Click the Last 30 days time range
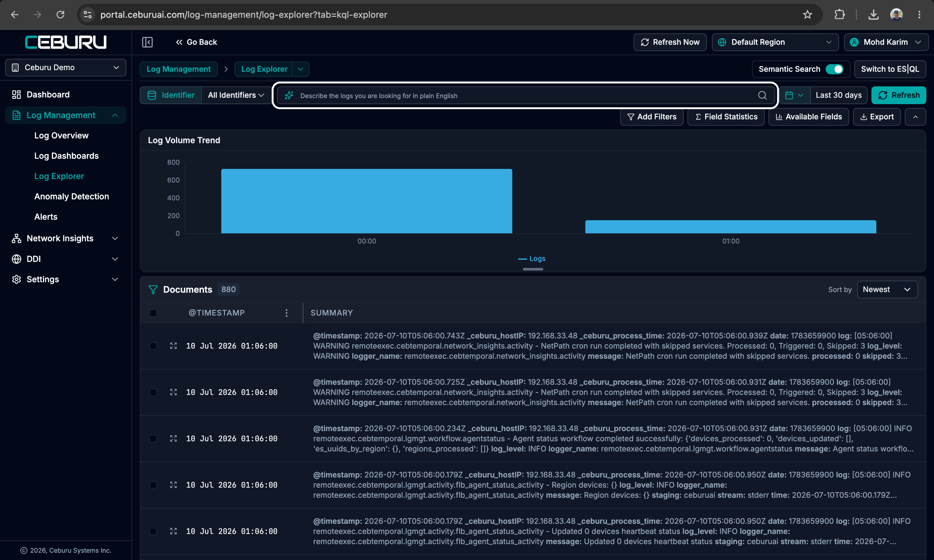The height and width of the screenshot is (560, 934). [838, 95]
